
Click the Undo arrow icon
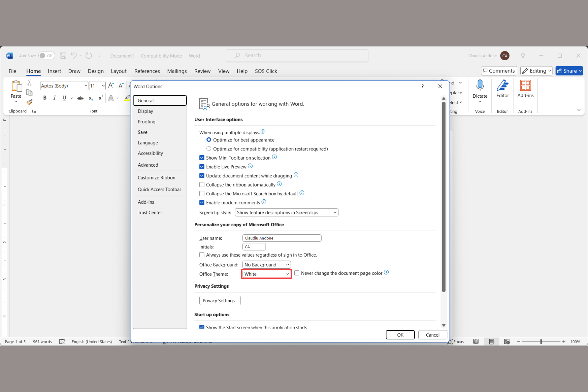[x=74, y=55]
